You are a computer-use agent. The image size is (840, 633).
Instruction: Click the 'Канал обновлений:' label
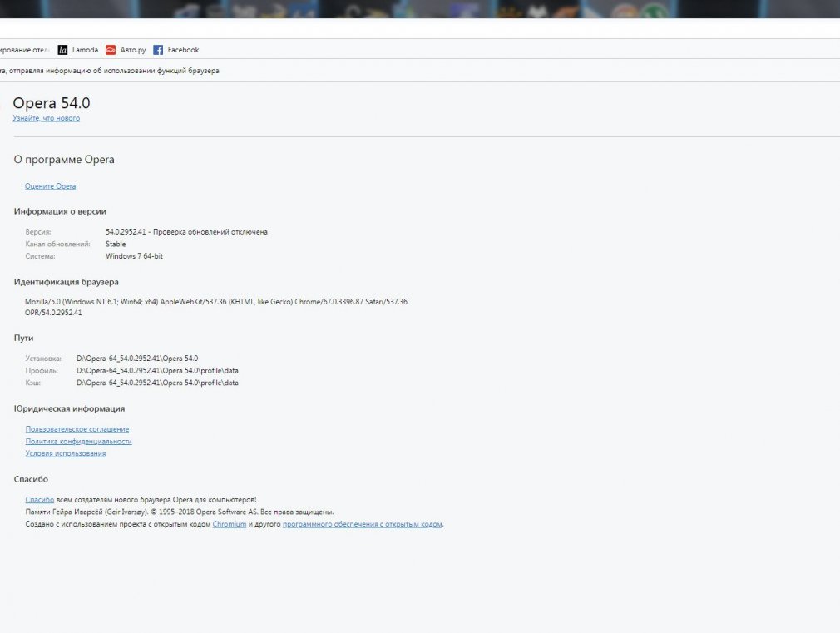click(x=58, y=244)
